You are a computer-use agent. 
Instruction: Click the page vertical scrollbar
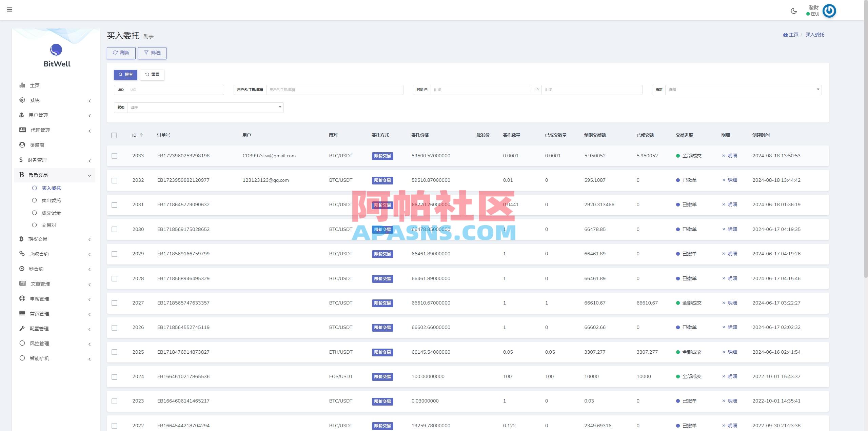coord(866,136)
